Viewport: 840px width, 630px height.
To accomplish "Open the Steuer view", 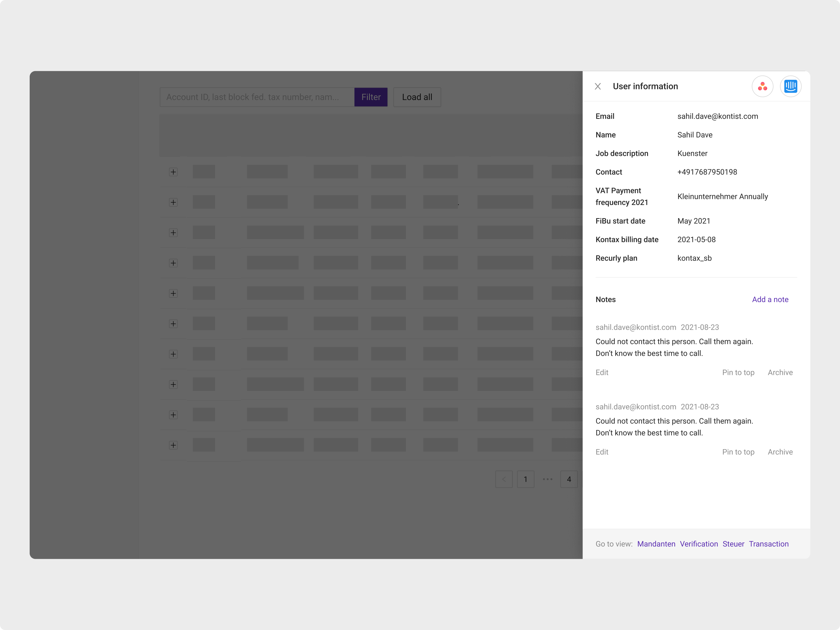I will tap(733, 544).
